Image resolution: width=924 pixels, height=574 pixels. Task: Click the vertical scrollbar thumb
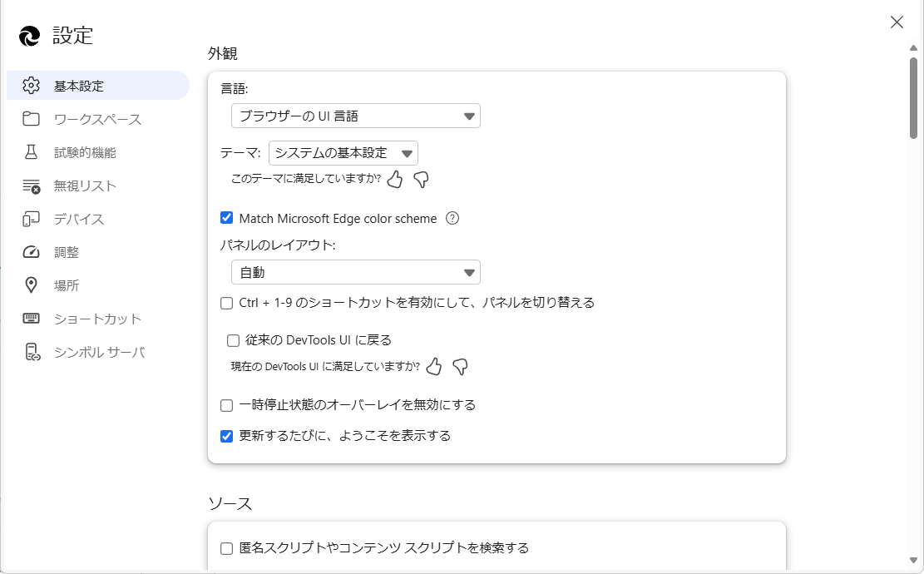pos(913,97)
